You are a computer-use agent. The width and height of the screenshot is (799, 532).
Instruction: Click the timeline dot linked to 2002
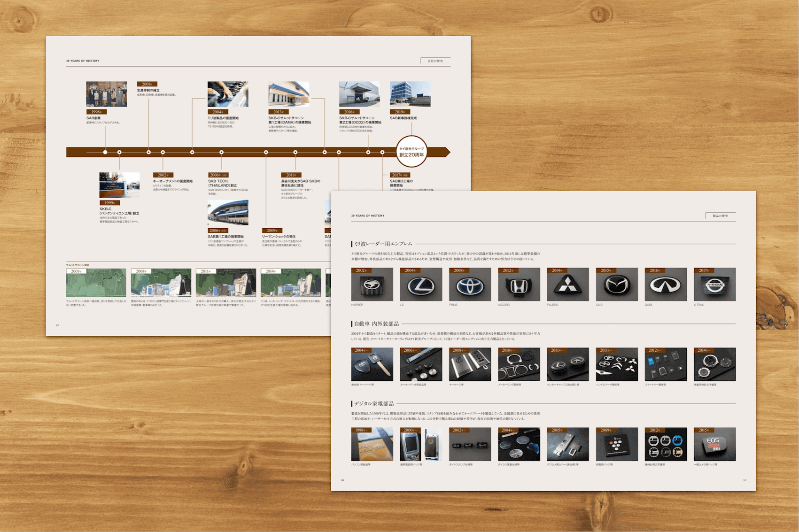(163, 152)
